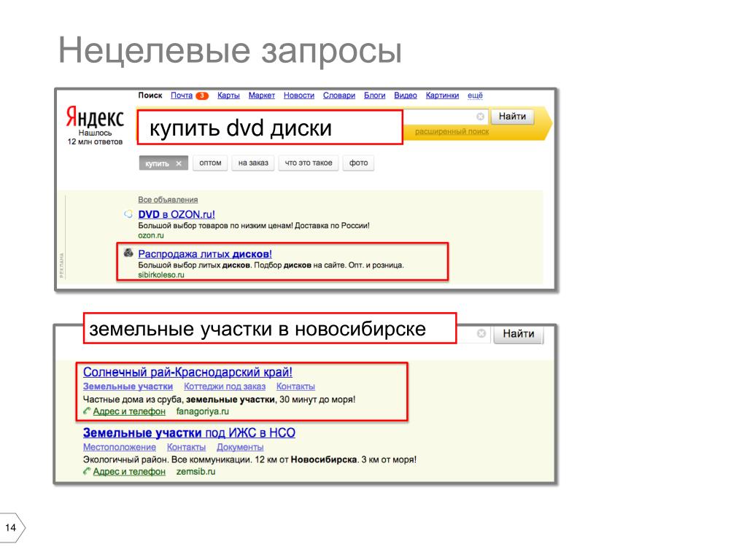Remove the 'купить' filter tag

[x=179, y=163]
